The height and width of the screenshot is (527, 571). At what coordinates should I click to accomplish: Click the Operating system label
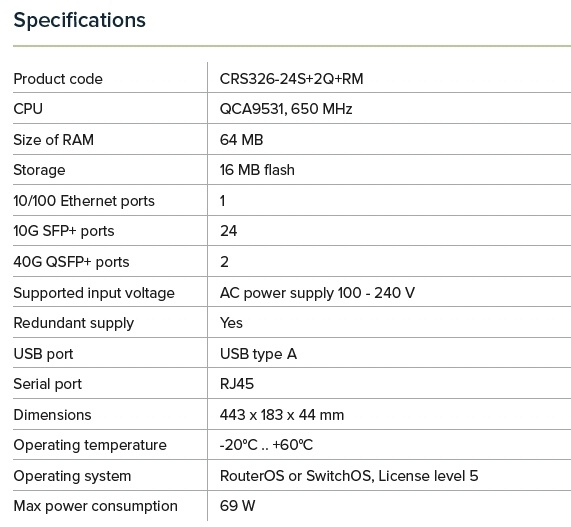point(72,476)
